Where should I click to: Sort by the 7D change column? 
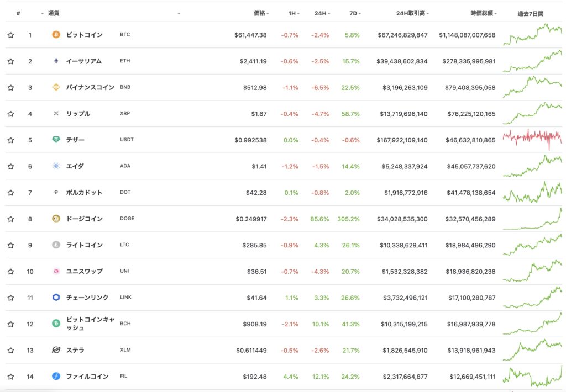click(x=354, y=13)
